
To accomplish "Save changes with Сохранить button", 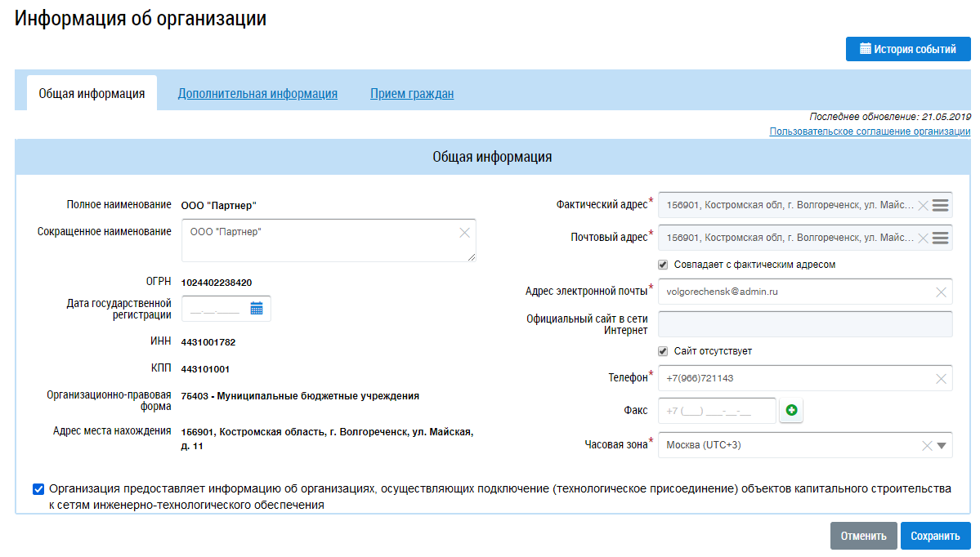I will click(935, 537).
